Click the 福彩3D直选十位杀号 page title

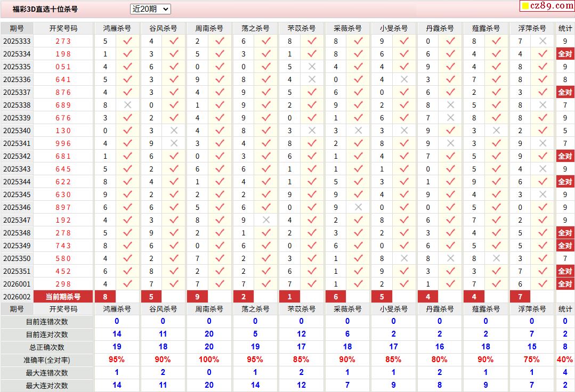pos(45,9)
